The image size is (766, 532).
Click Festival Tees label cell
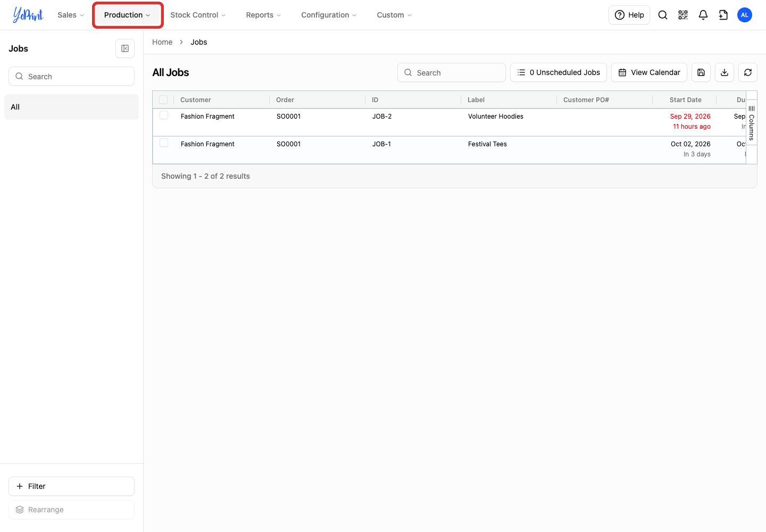(487, 144)
